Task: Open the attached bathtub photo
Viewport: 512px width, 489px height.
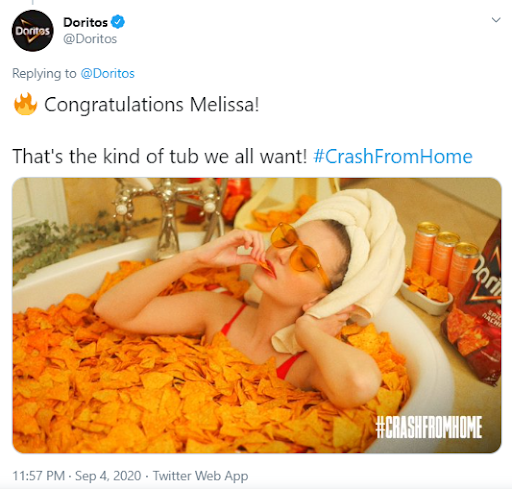Action: pos(257,315)
